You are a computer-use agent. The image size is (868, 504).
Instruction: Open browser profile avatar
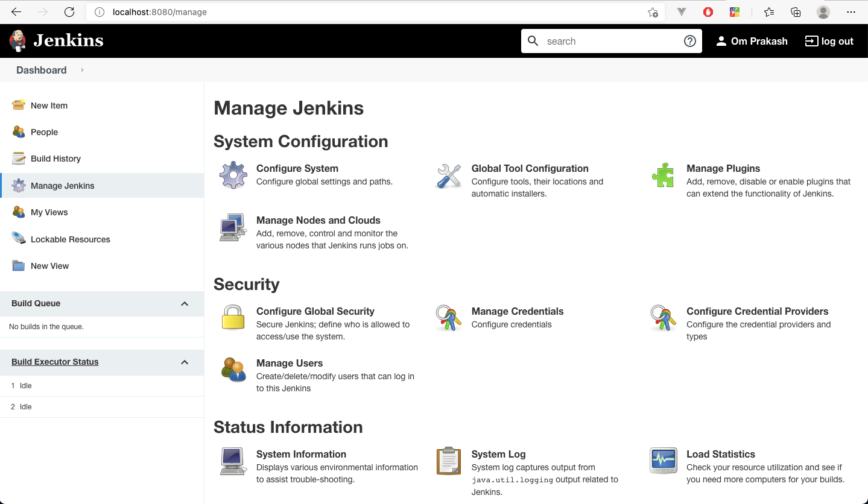point(823,12)
